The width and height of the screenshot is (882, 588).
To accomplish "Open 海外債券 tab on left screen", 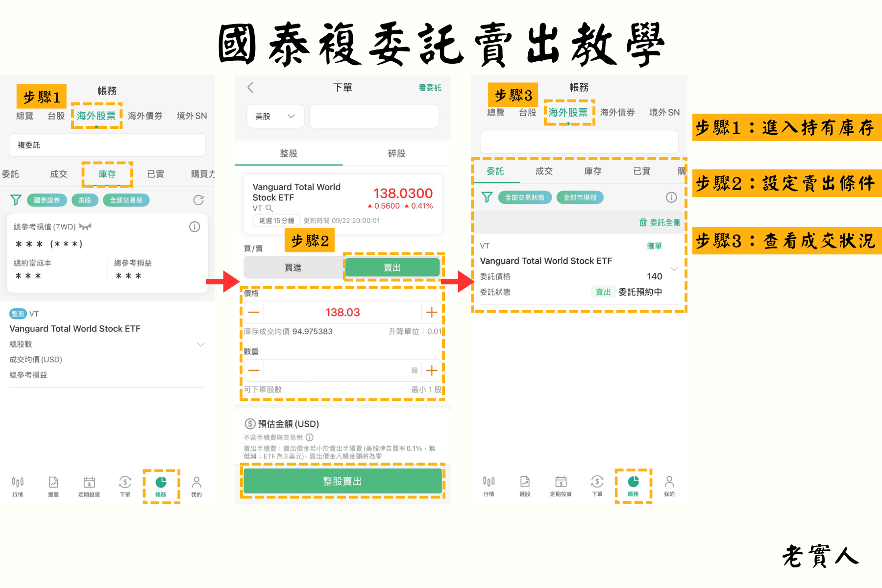I will (x=145, y=116).
